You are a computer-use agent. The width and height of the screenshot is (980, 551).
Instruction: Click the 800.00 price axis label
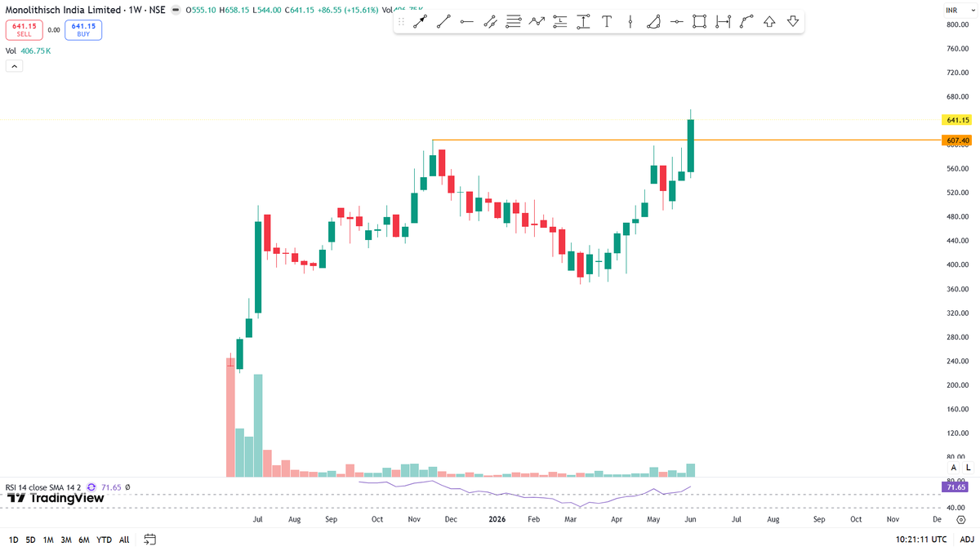957,24
